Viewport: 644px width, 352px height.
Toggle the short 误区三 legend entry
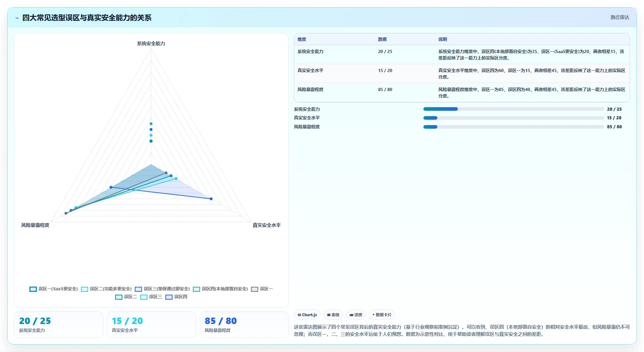tap(151, 297)
